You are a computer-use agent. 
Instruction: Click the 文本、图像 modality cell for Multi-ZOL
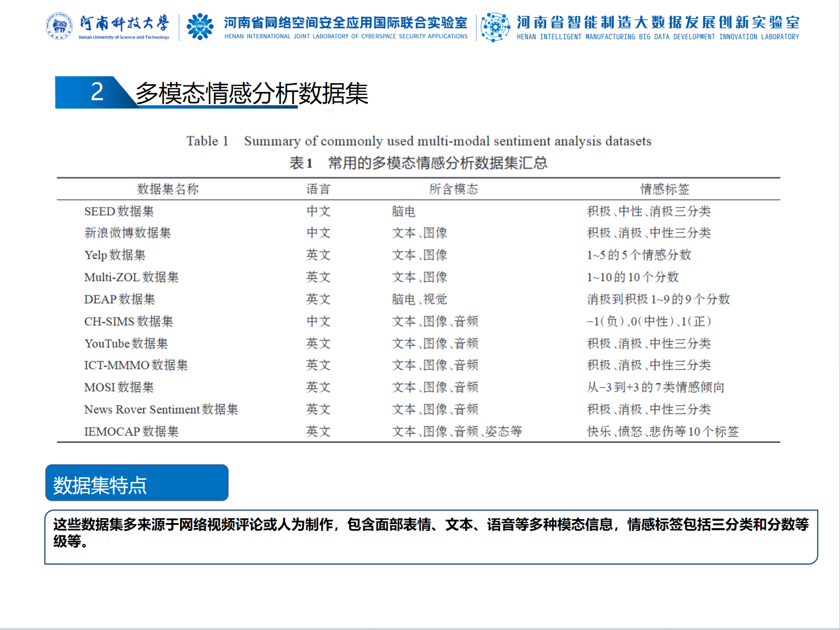(419, 277)
